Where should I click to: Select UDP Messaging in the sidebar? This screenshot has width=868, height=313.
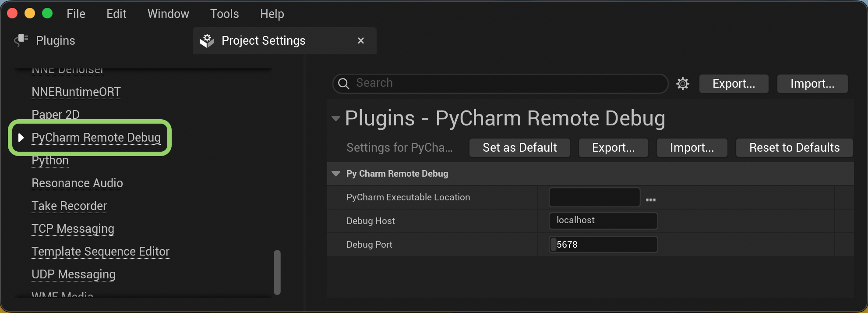click(74, 274)
